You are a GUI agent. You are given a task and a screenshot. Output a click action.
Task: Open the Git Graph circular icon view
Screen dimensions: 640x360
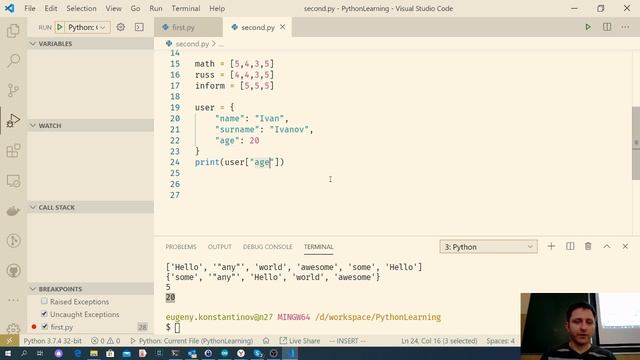13,241
